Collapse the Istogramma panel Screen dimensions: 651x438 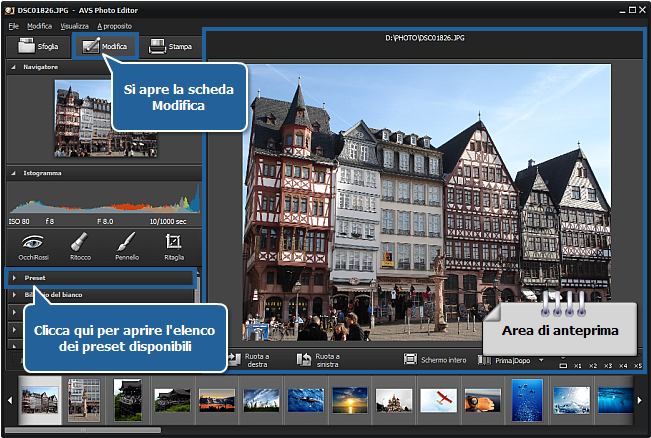pyautogui.click(x=13, y=173)
